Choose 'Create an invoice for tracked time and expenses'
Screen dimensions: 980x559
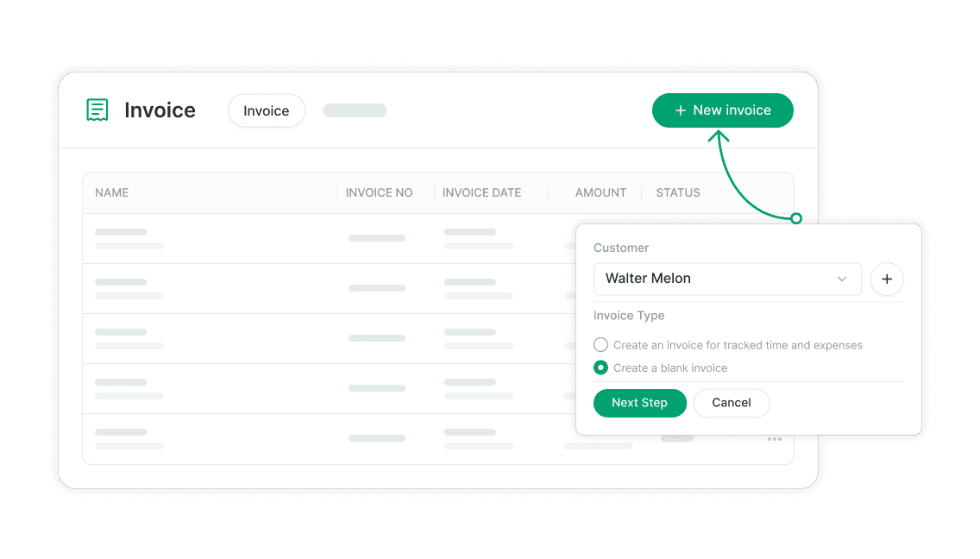(x=600, y=344)
